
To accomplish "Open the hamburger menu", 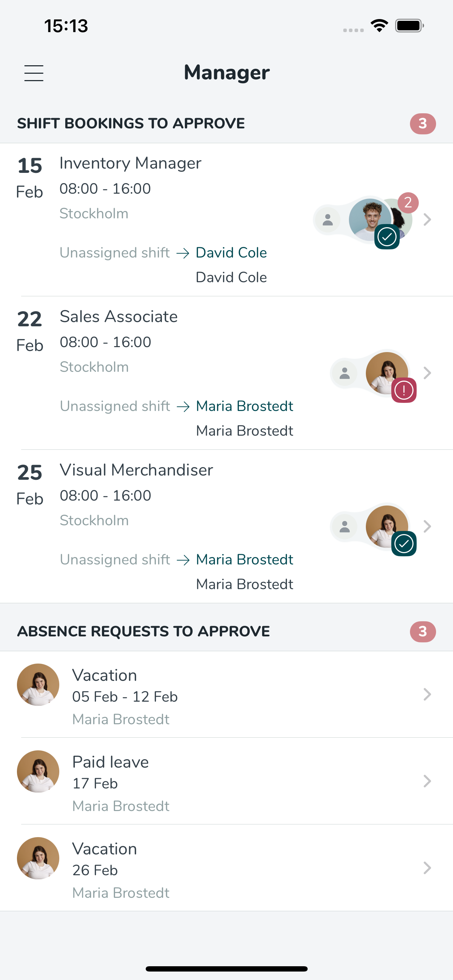I will pyautogui.click(x=34, y=73).
